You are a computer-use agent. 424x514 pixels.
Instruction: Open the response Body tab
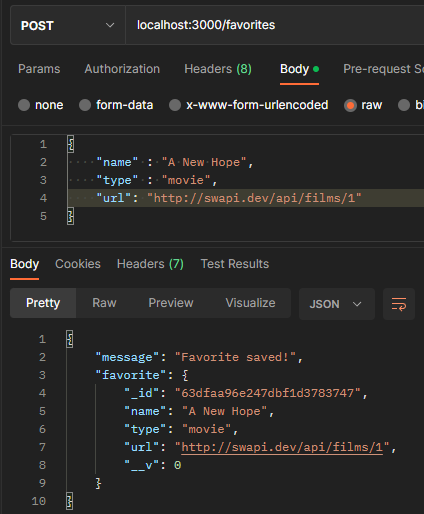pos(24,264)
